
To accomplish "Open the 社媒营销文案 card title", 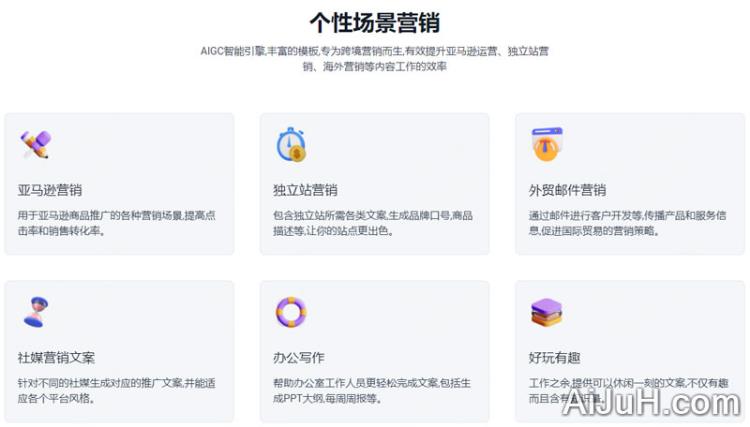I will (56, 358).
